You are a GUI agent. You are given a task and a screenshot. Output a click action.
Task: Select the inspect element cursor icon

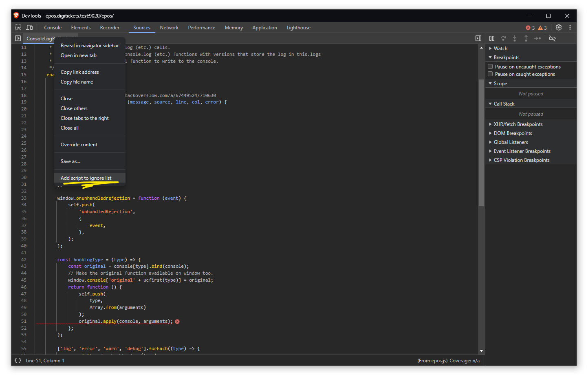pos(17,27)
